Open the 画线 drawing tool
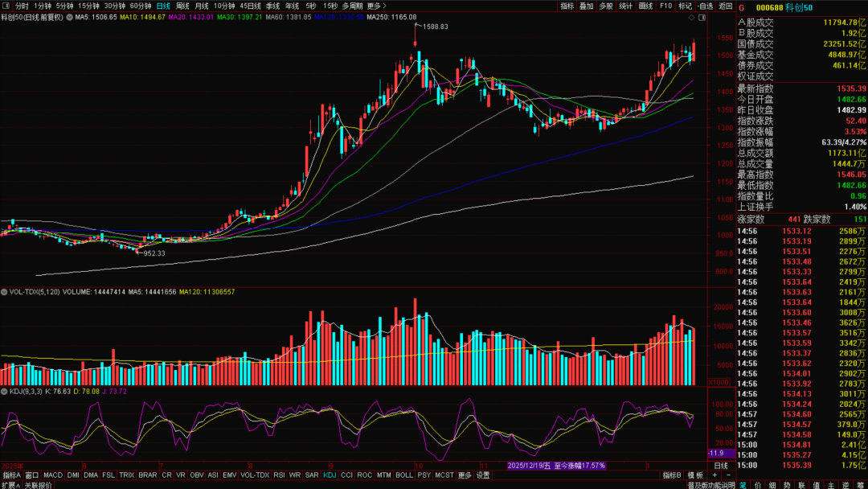 click(645, 6)
